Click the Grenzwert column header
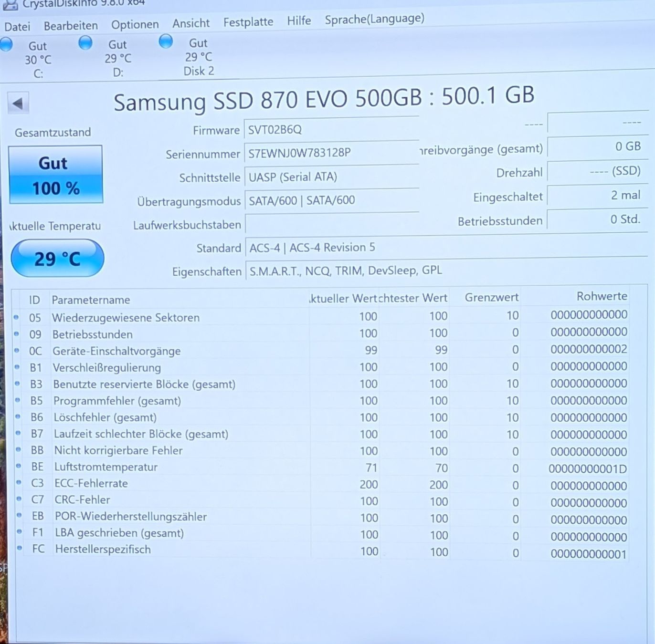This screenshot has height=644, width=655. tap(491, 297)
